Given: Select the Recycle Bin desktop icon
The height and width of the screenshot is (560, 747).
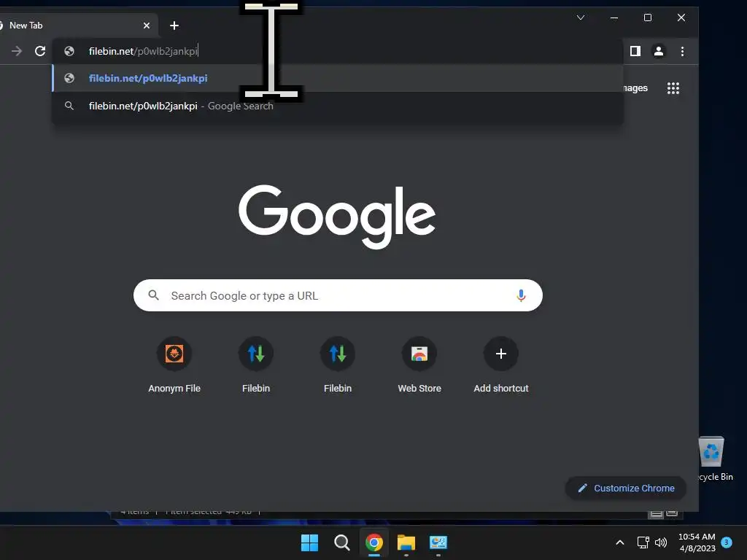Looking at the screenshot, I should 713,459.
